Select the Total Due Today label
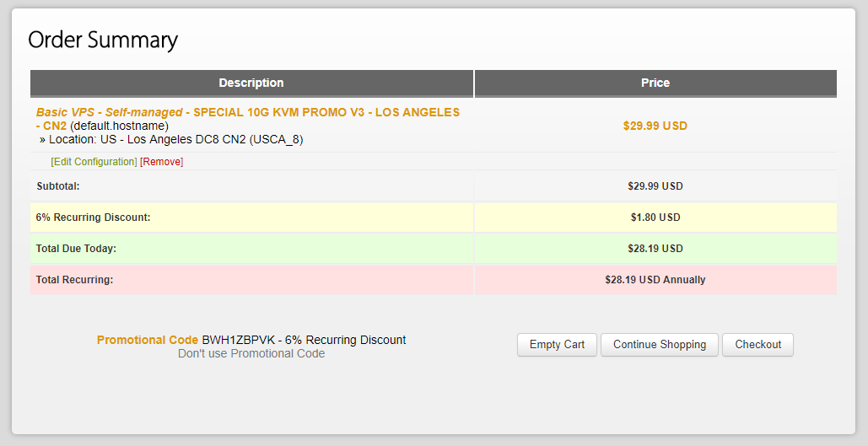Screen dimensions: 868x446 click(76, 249)
